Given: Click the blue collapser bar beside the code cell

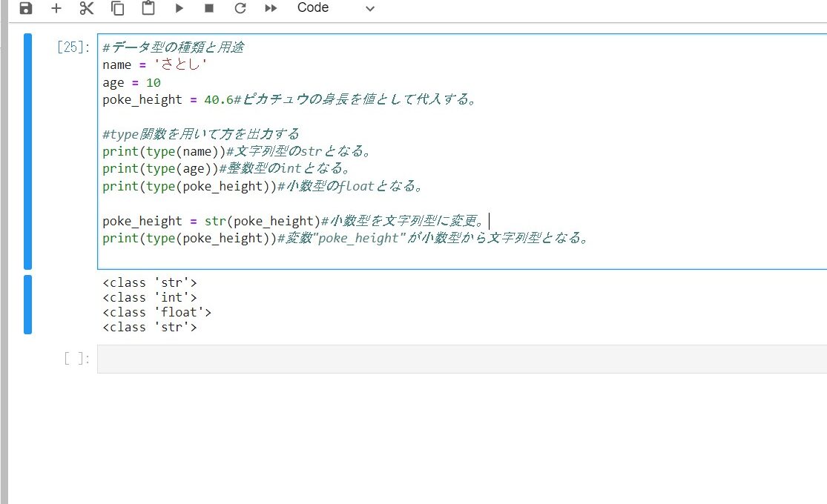Looking at the screenshot, I should [28, 151].
